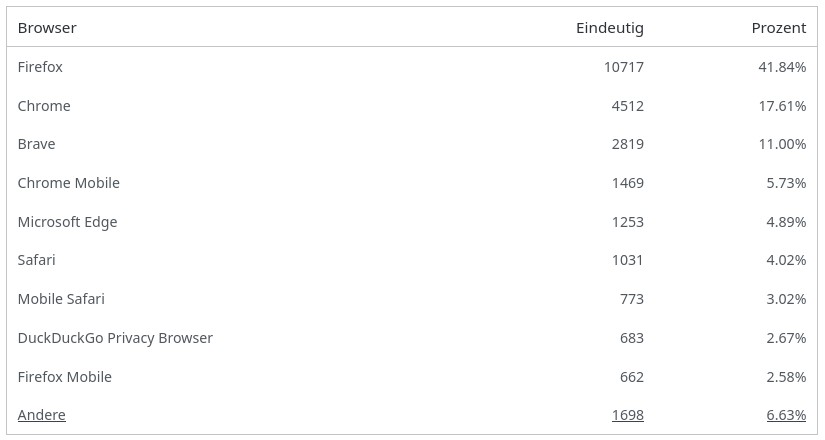Select the Mobile Safari row label
The height and width of the screenshot is (440, 825).
click(x=61, y=299)
